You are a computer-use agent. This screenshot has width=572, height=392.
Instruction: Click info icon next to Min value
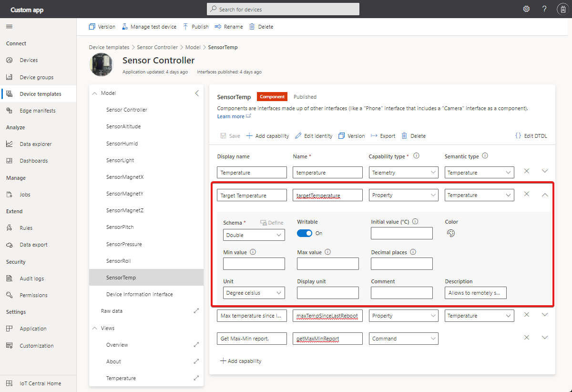click(x=253, y=252)
